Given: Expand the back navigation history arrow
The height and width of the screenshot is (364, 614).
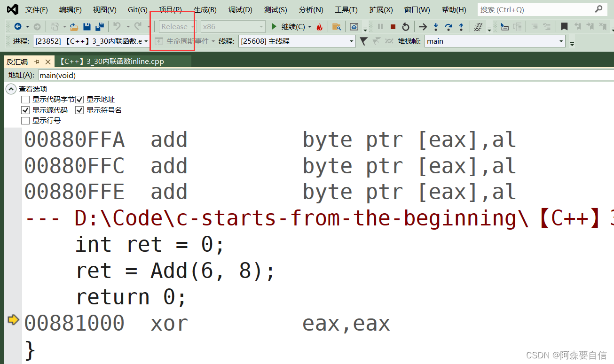Looking at the screenshot, I should point(27,27).
